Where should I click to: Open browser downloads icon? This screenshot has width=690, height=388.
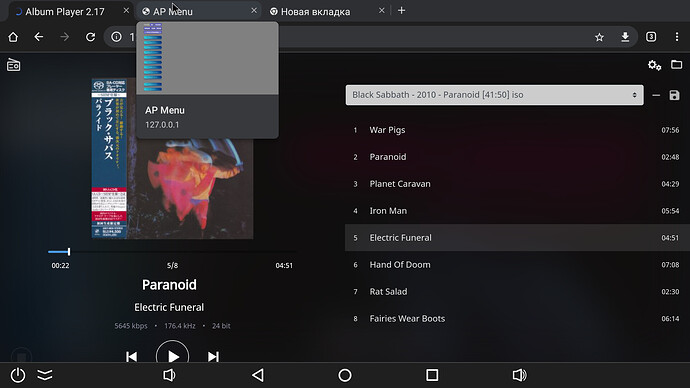tap(625, 37)
